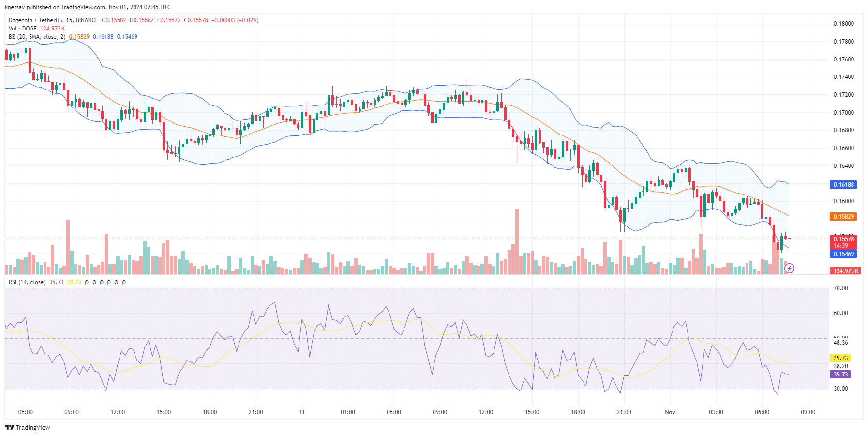The width and height of the screenshot is (868, 436).
Task: Click the 38.20 RSI axis label
Action: 840,366
